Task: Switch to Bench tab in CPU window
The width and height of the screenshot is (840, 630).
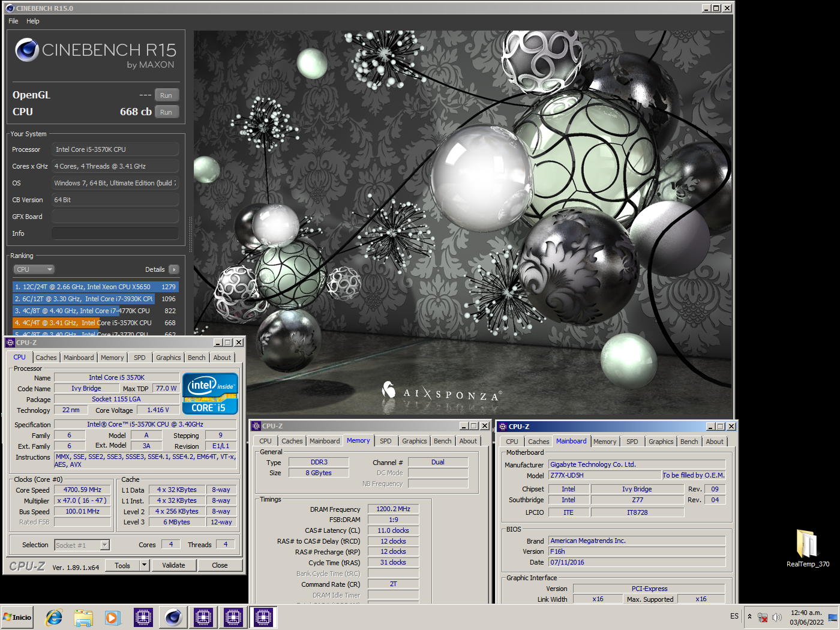Action: tap(197, 358)
